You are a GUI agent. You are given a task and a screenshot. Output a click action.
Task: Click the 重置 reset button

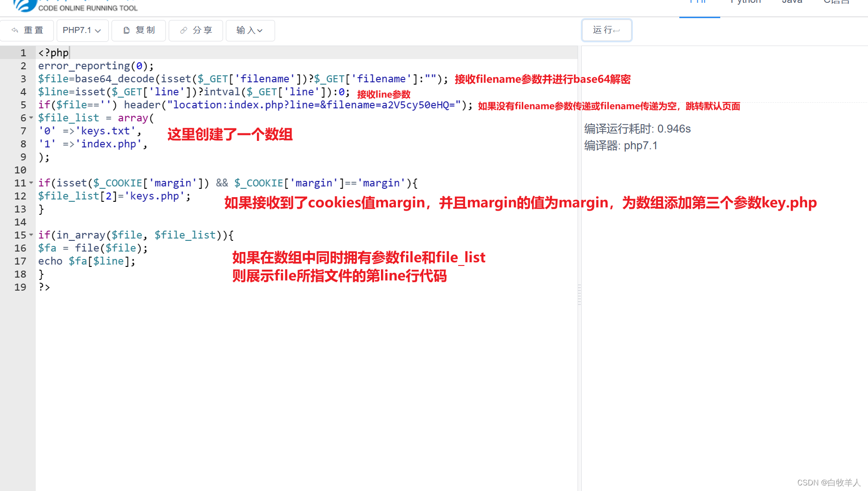(x=27, y=30)
